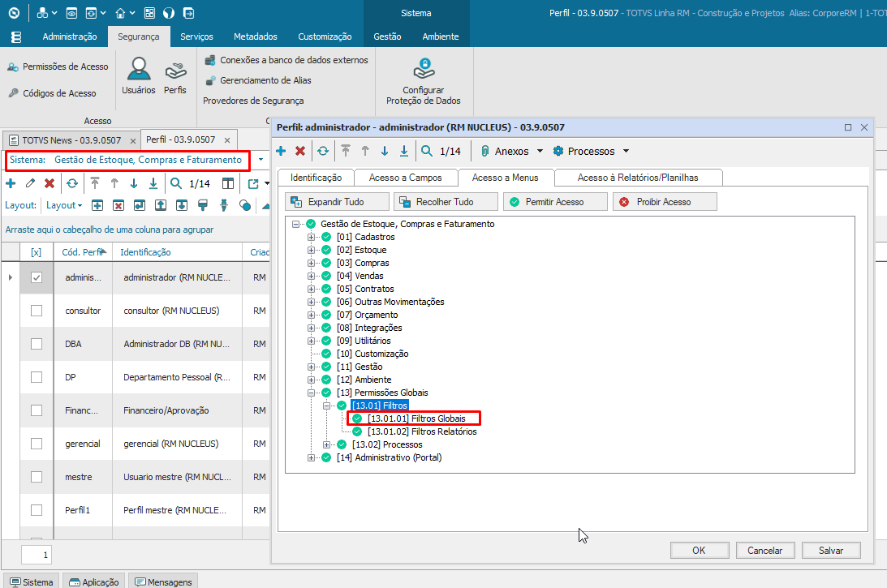Click OK button in dialog
887x588 pixels.
(x=700, y=550)
